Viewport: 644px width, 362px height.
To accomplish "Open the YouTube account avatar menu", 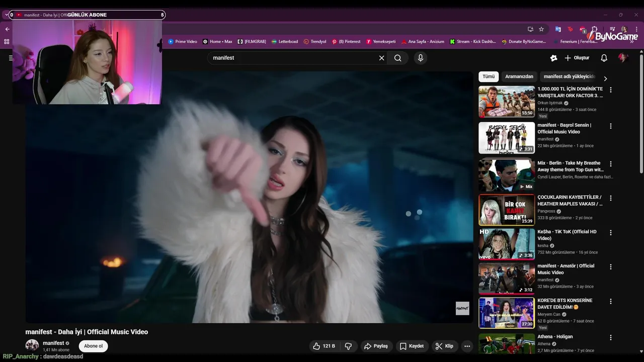I will [623, 58].
